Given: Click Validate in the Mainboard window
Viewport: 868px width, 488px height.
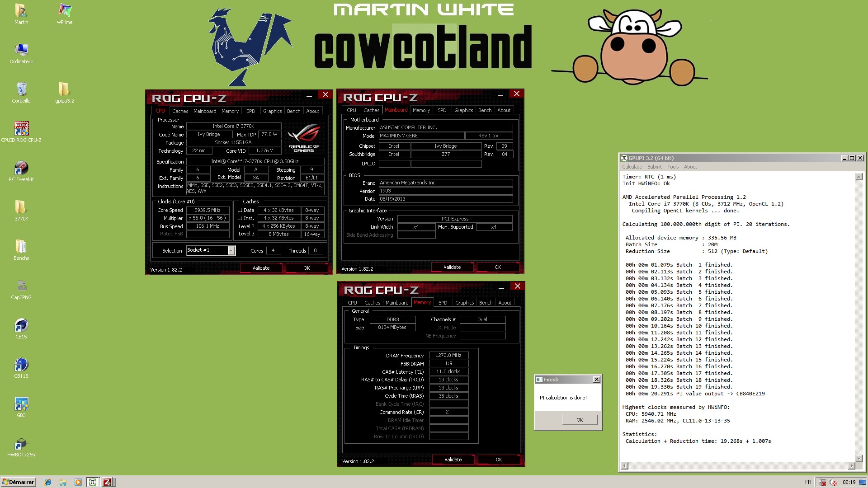Looking at the screenshot, I should pyautogui.click(x=452, y=267).
